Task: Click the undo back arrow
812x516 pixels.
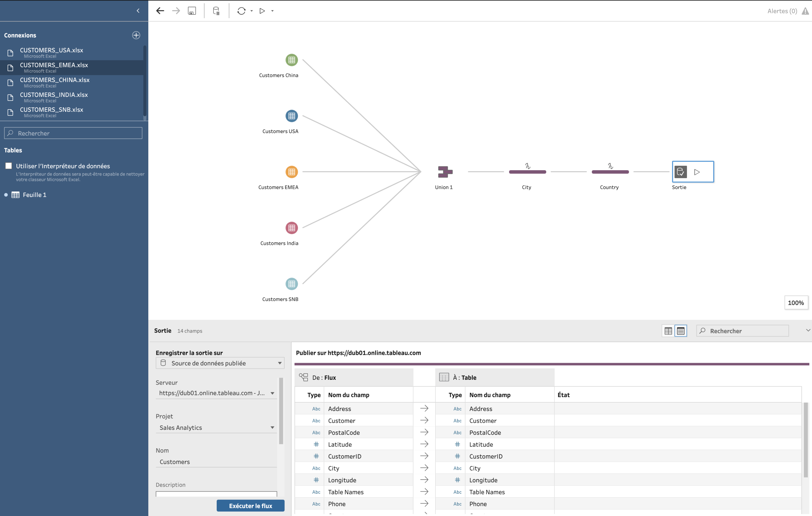Action: click(x=160, y=11)
